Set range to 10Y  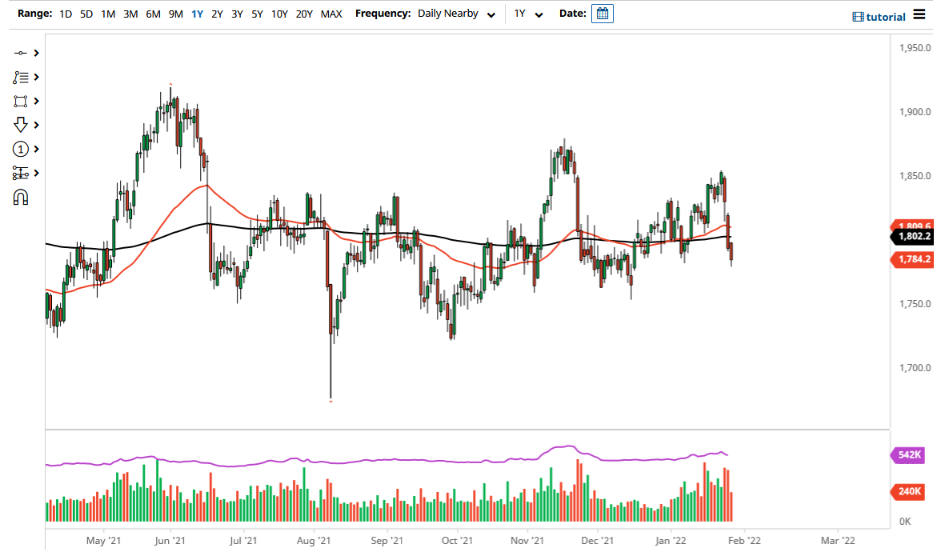(x=279, y=14)
